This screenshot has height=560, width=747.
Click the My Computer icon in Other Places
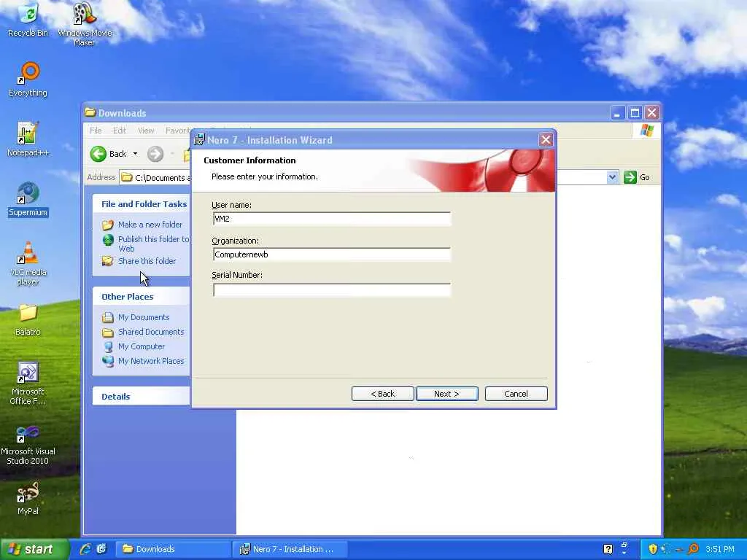(108, 346)
